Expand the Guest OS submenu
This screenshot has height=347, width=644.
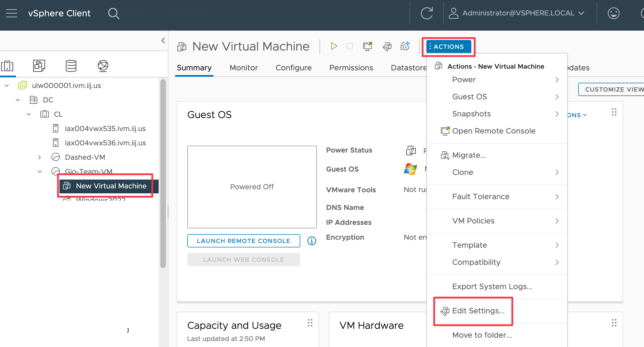tap(497, 97)
